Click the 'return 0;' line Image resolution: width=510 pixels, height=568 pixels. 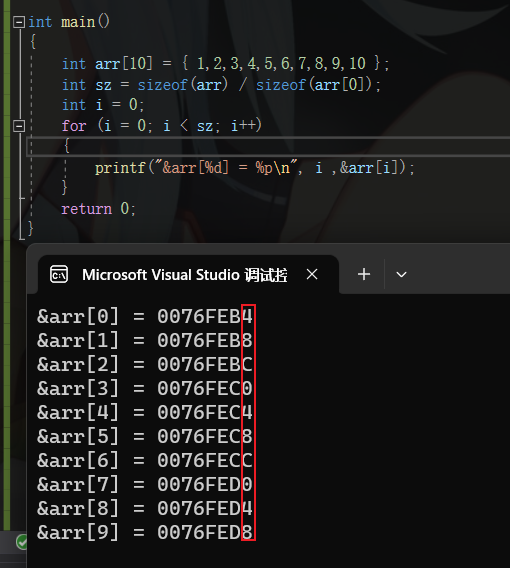click(98, 209)
